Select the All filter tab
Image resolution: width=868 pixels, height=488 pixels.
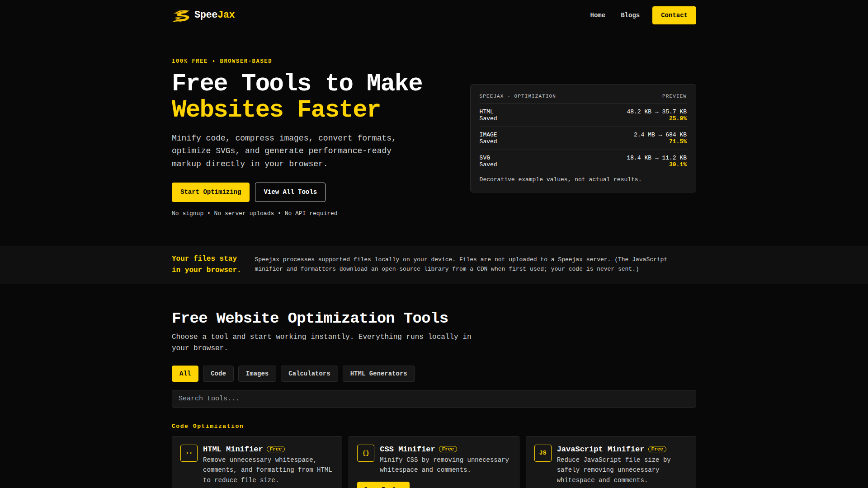point(185,374)
